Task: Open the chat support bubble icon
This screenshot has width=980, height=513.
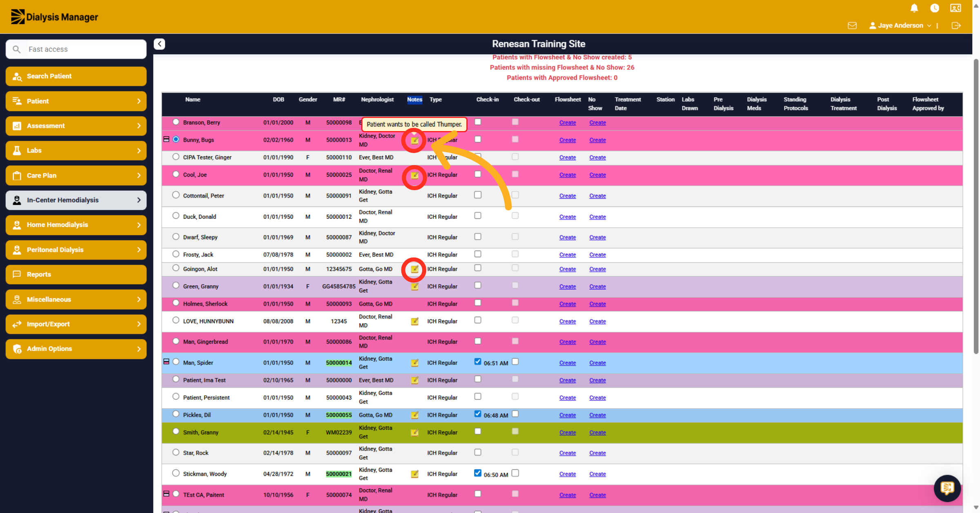Action: click(x=947, y=488)
